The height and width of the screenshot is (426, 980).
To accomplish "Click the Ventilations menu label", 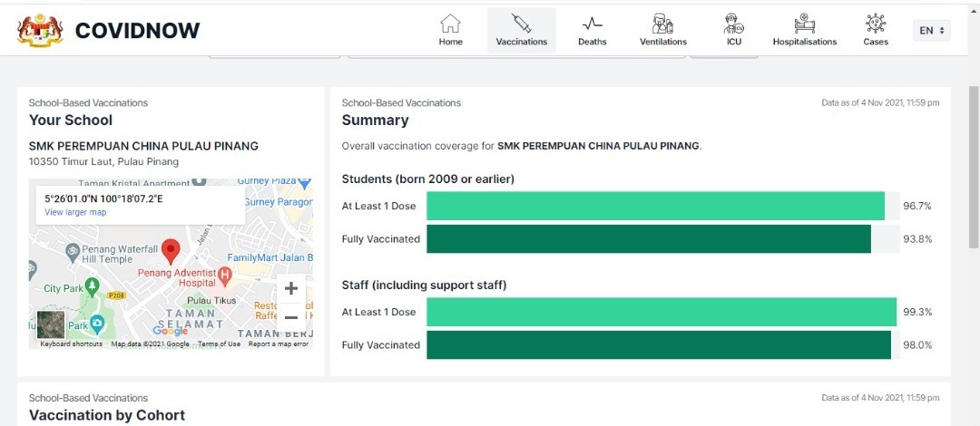I will 663,42.
